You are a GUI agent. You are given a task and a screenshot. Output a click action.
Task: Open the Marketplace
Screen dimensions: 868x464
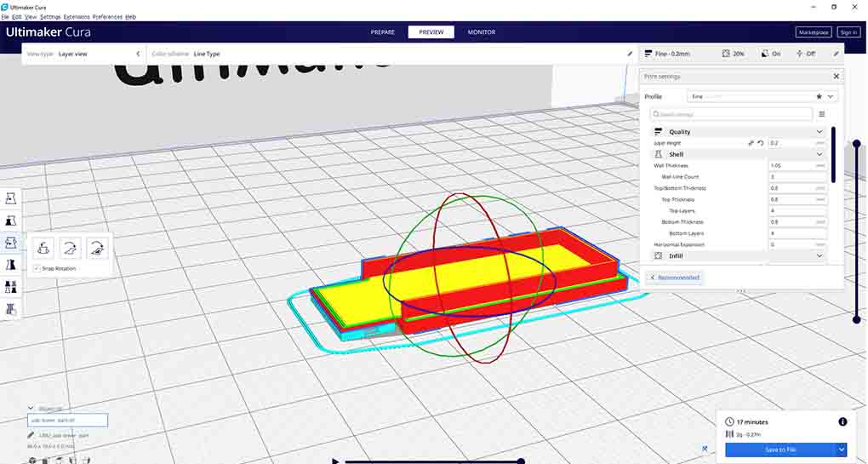pyautogui.click(x=814, y=32)
